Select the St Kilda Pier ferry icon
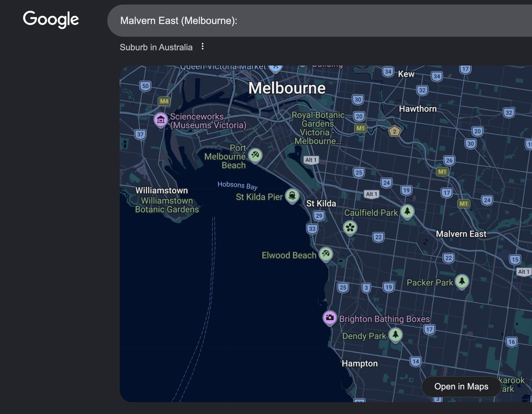The height and width of the screenshot is (414, 532). 292,195
